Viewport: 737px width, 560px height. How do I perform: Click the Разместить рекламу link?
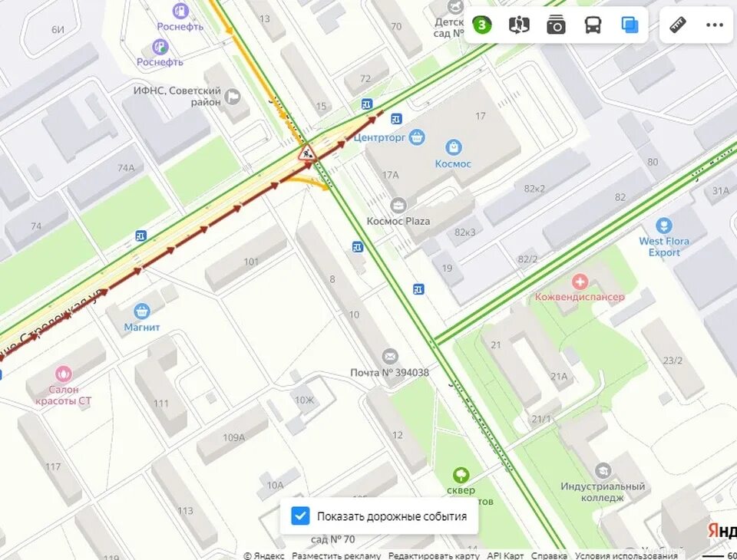click(x=336, y=555)
